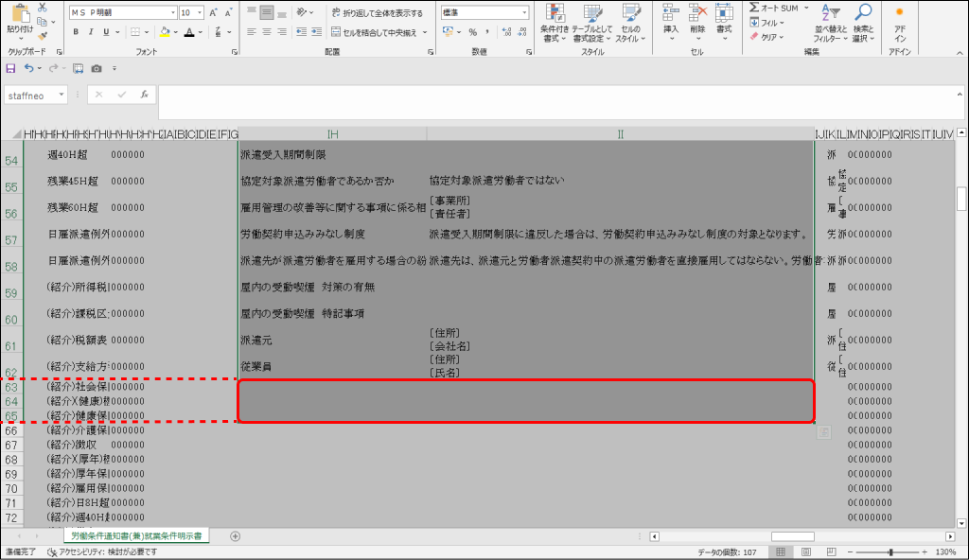Toggle bold formatting
Viewport: 969px width, 560px height.
74,32
